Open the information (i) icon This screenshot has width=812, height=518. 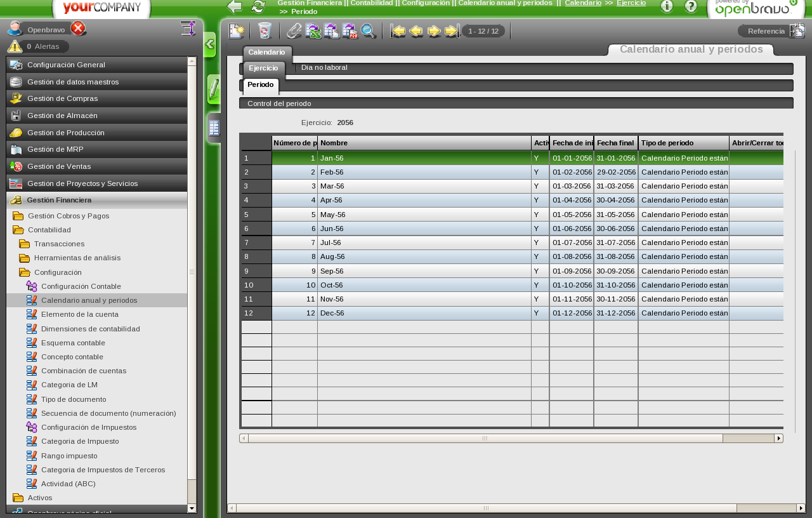tap(667, 6)
